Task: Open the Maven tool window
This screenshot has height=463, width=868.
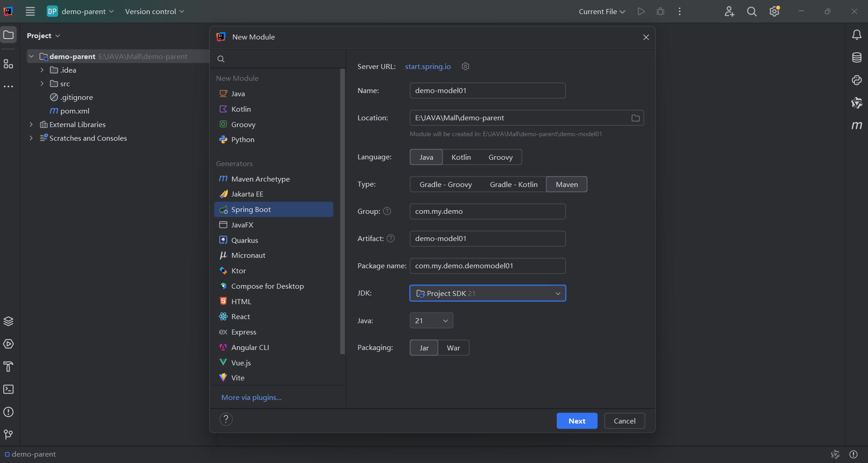Action: pos(857,126)
